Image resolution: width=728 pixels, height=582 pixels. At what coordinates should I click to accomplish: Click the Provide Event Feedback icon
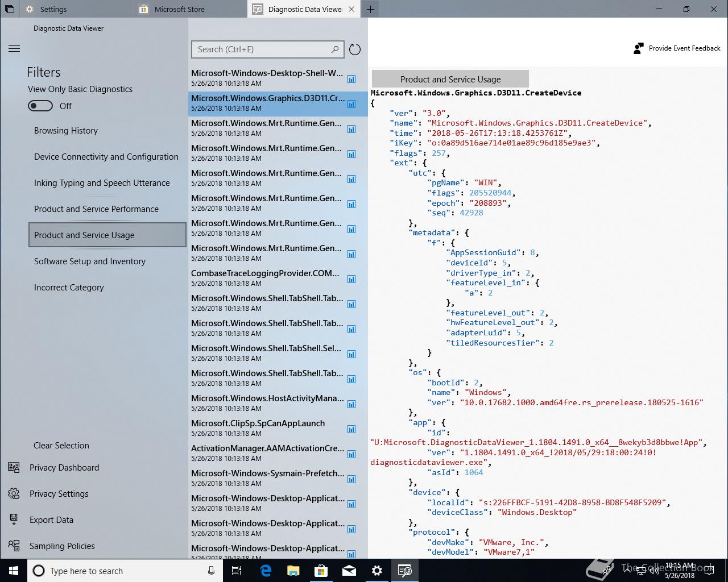(639, 48)
